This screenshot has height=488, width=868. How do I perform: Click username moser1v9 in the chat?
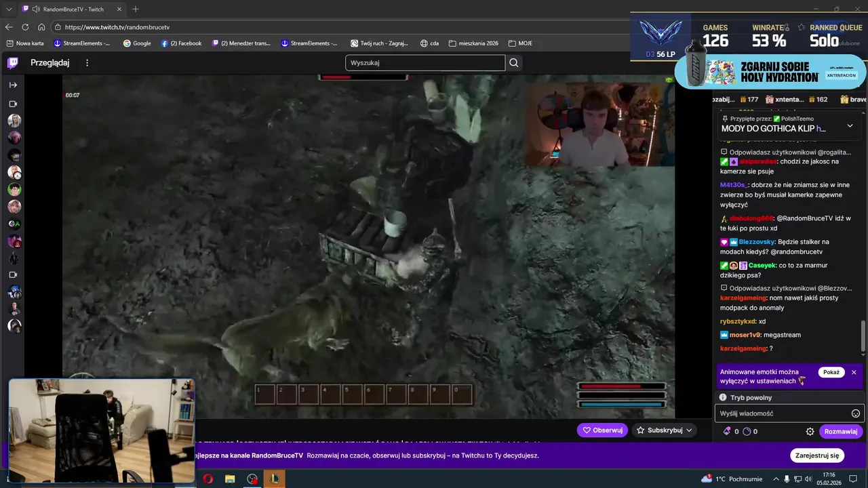click(745, 335)
